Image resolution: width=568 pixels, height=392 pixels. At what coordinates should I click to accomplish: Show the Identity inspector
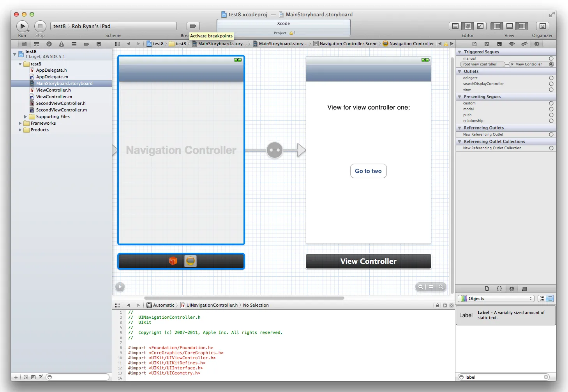coord(499,44)
